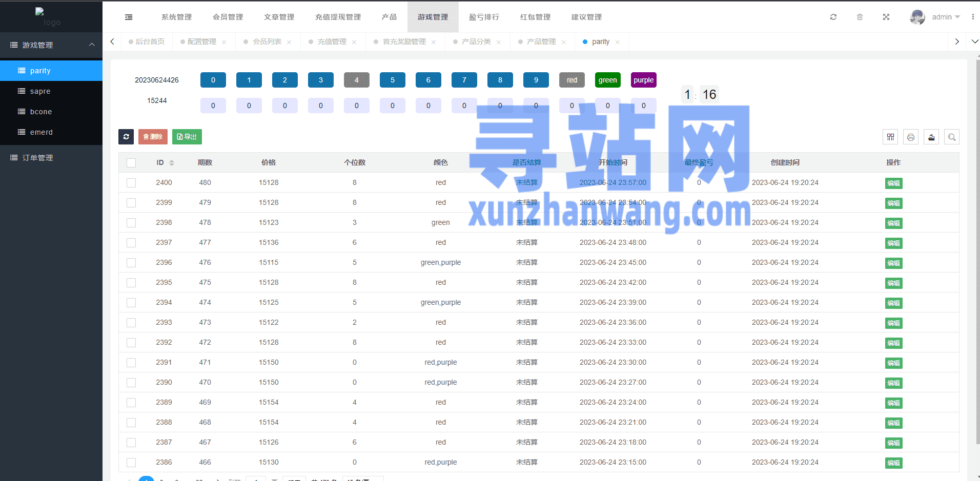Screen dimensions: 980x481
Task: Click the print table icon
Action: coord(911,137)
